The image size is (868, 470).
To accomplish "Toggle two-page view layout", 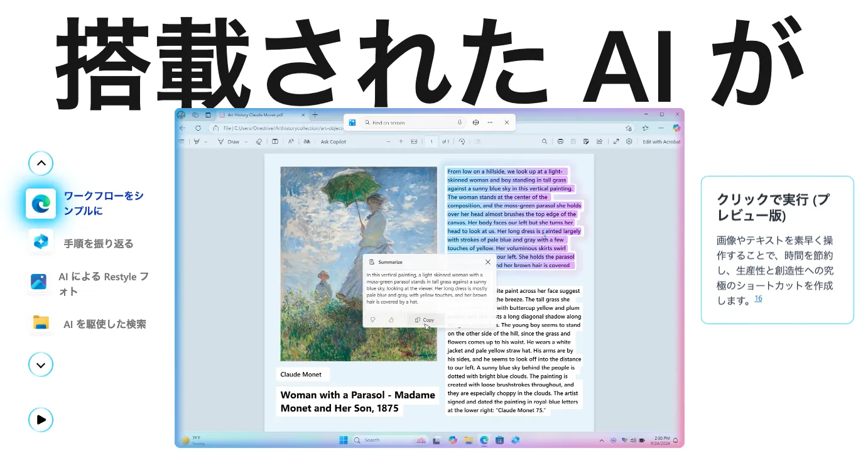I will point(276,141).
